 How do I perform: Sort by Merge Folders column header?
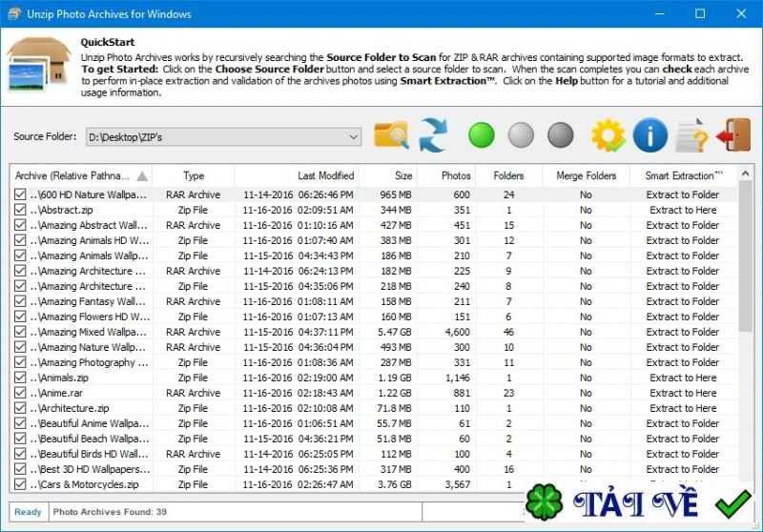586,175
